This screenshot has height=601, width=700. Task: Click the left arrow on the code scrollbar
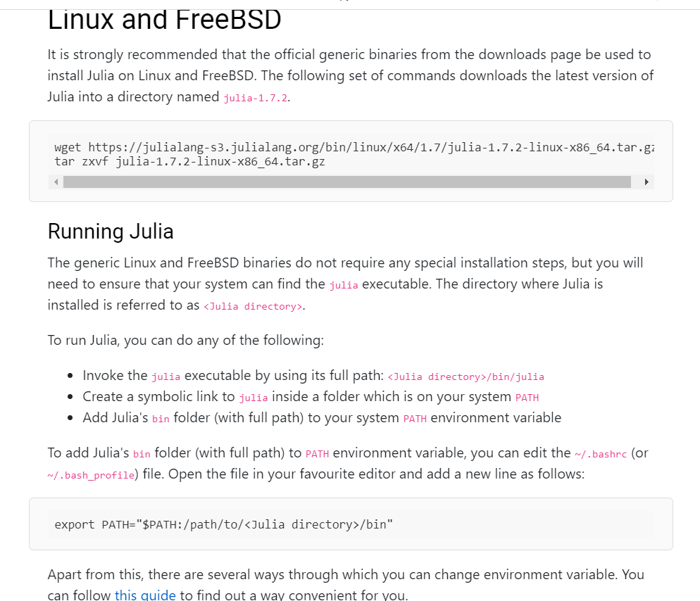pyautogui.click(x=56, y=182)
